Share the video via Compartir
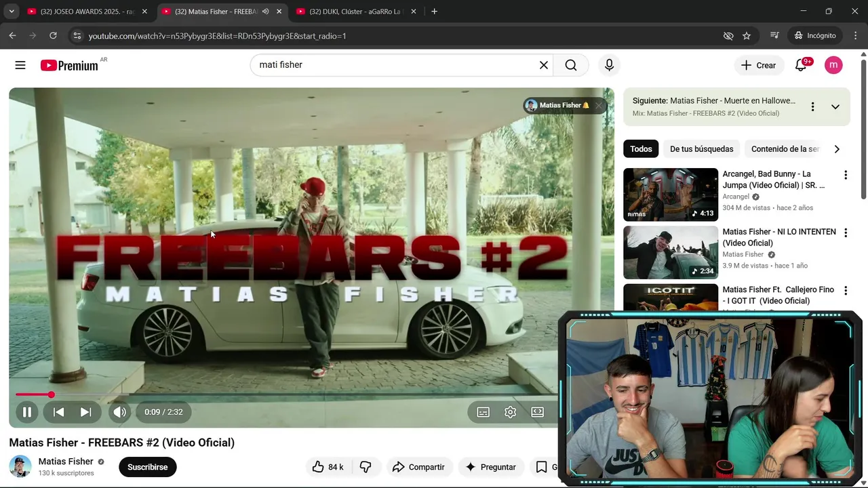The image size is (868, 488). pyautogui.click(x=419, y=467)
